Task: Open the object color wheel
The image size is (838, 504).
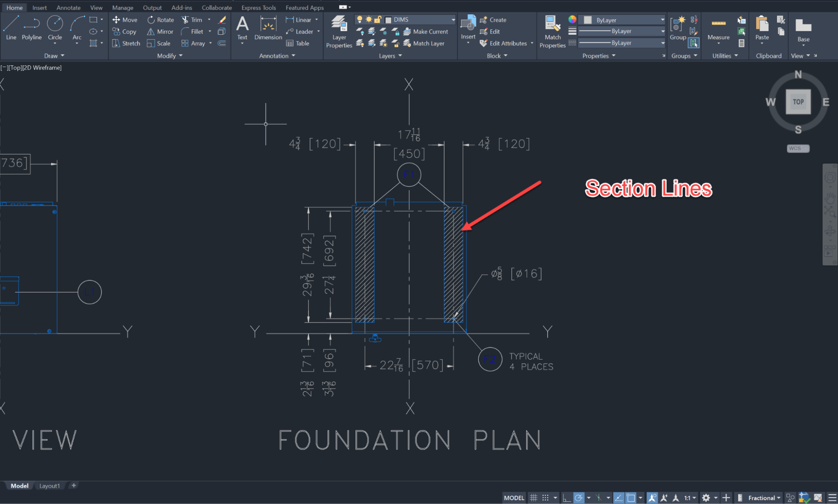Action: (572, 19)
